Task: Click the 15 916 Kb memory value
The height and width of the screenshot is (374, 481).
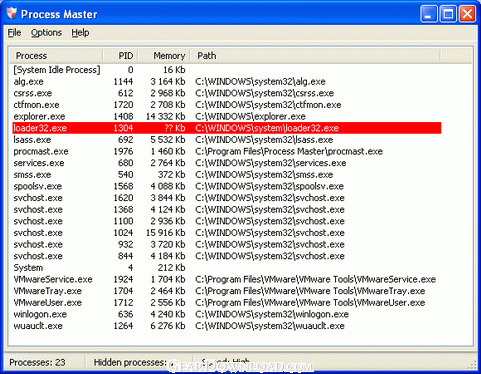Action: (x=166, y=233)
